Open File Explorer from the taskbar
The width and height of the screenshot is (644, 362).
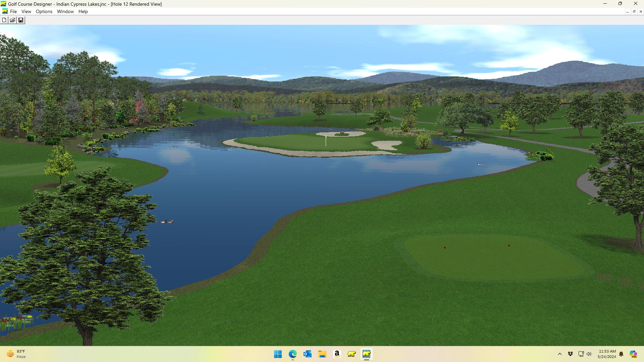click(322, 354)
